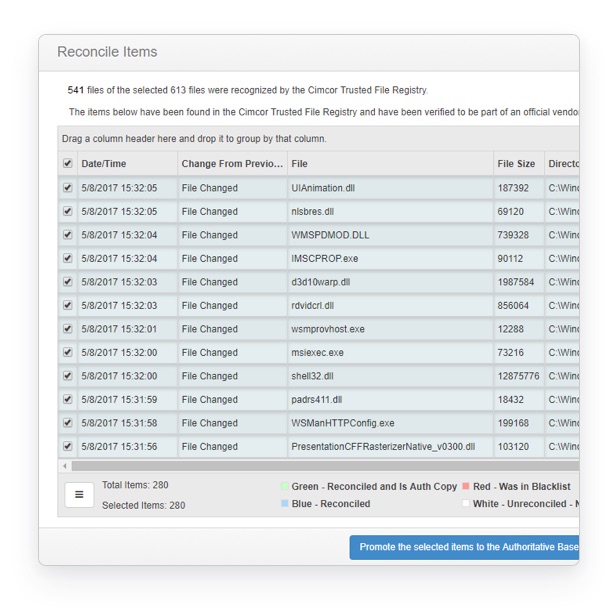
Task: Click Change From Previous column header
Action: pos(232,164)
